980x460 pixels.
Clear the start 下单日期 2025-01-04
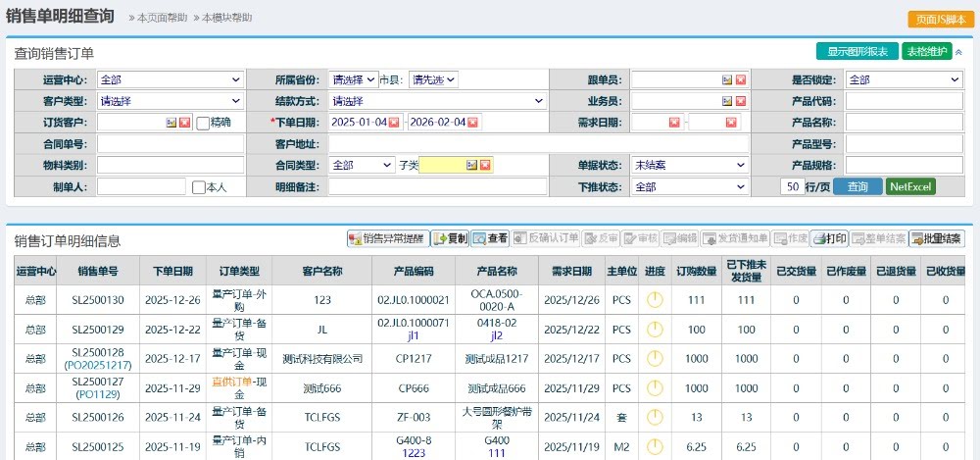point(394,123)
